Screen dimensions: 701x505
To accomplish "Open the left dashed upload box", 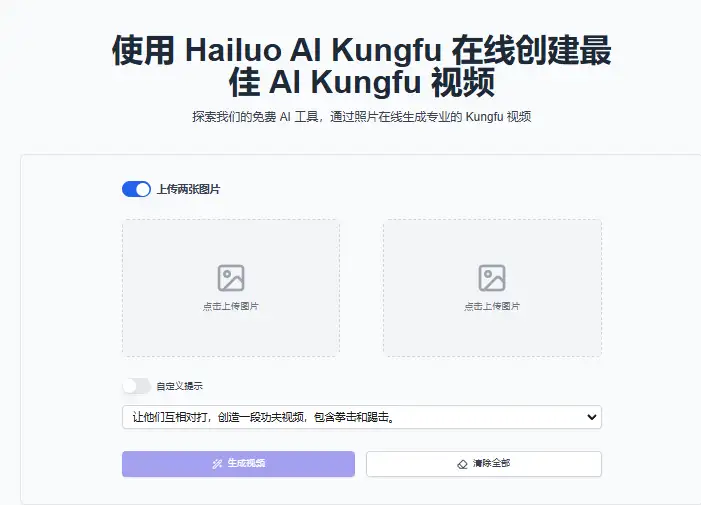I will [x=231, y=288].
